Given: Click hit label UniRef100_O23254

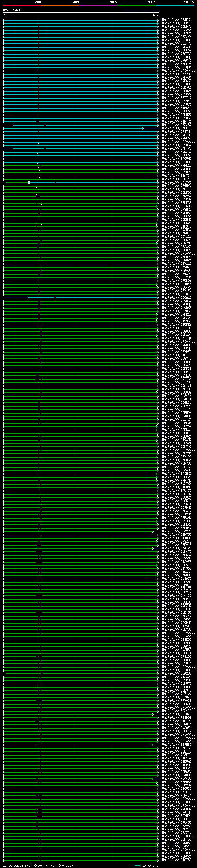Looking at the screenshot, I should (x=177, y=30).
